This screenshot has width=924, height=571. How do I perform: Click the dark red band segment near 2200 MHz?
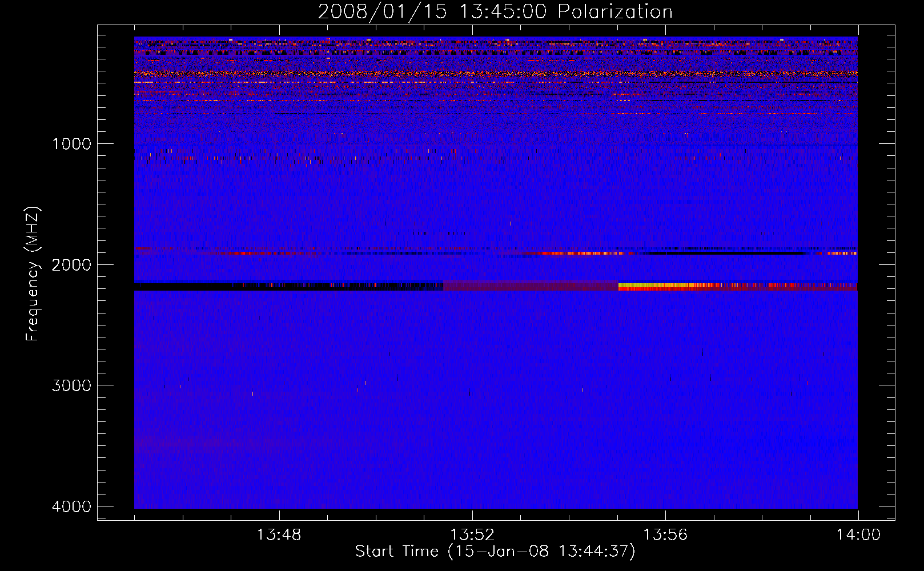531,286
